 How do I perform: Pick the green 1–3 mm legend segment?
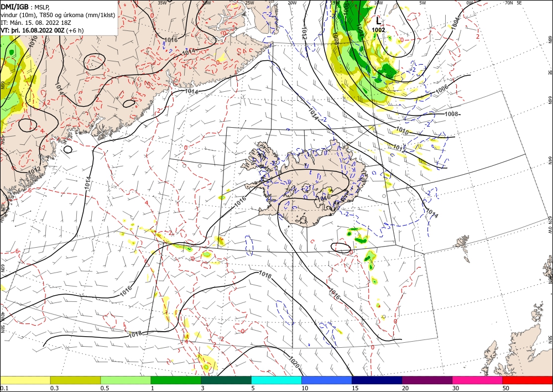point(176,380)
